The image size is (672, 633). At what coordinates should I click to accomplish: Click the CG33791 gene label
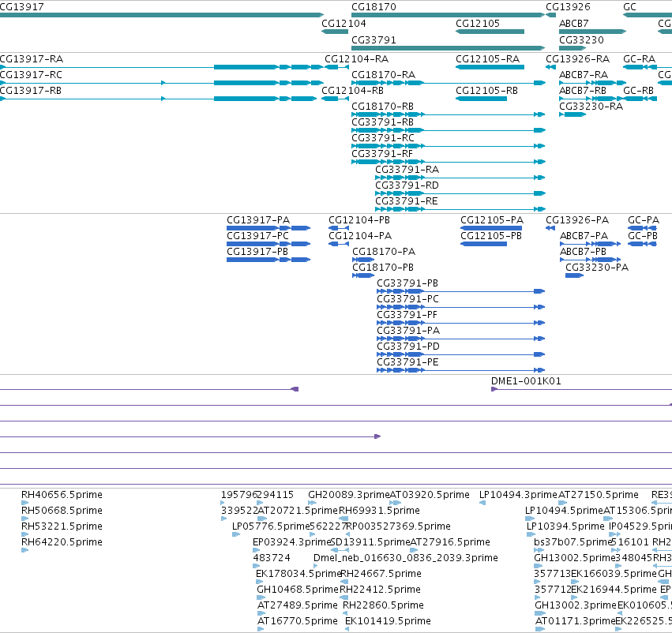[374, 39]
